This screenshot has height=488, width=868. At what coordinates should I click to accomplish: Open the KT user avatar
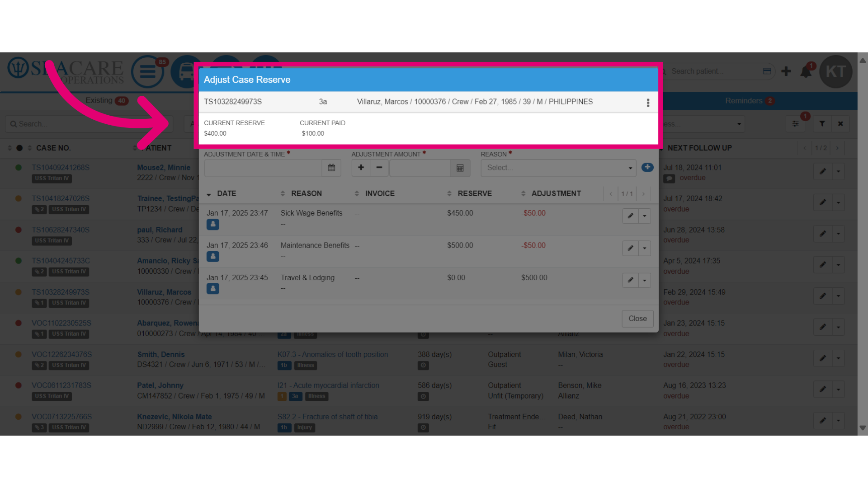pyautogui.click(x=836, y=71)
